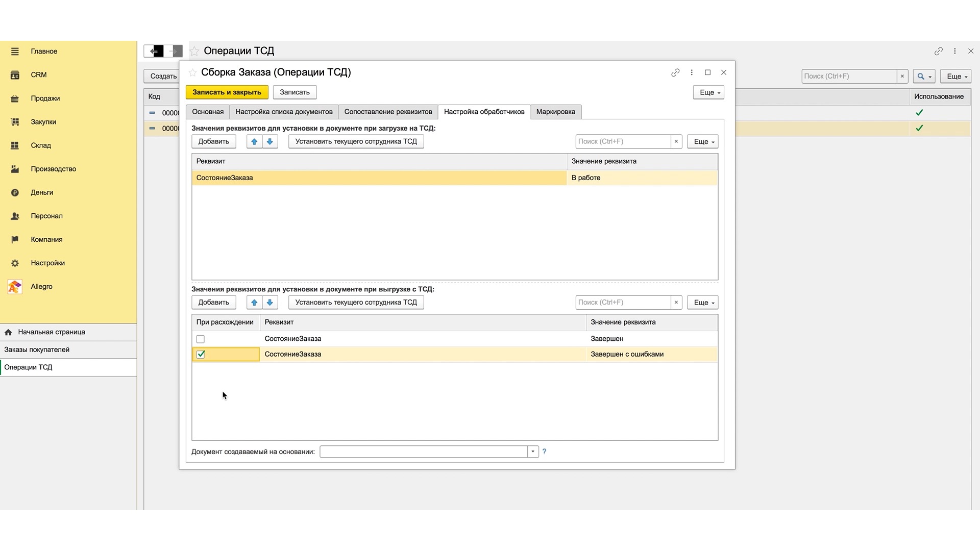Focus the upper table search field

[x=623, y=141]
